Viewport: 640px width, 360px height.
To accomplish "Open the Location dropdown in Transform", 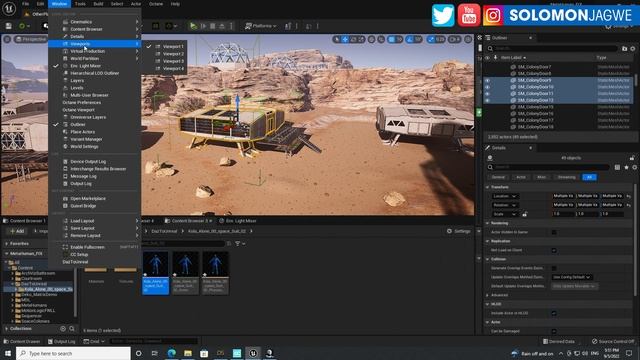I will (x=505, y=196).
